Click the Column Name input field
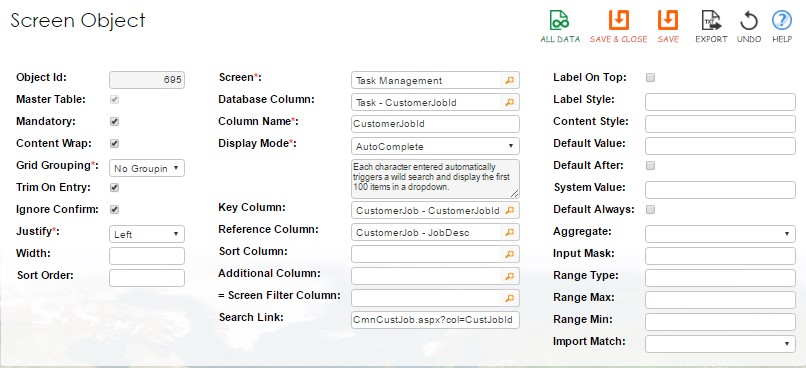Screen dimensions: 806x368 [435, 124]
